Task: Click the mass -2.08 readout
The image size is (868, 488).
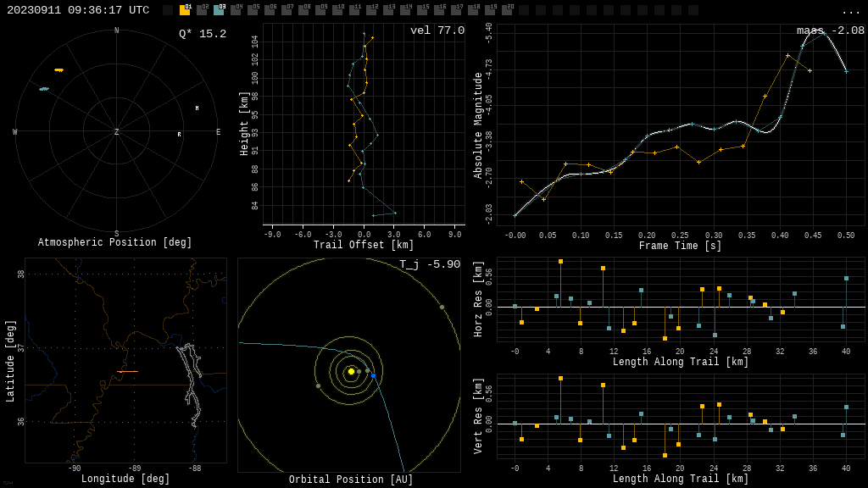Action: (x=831, y=30)
